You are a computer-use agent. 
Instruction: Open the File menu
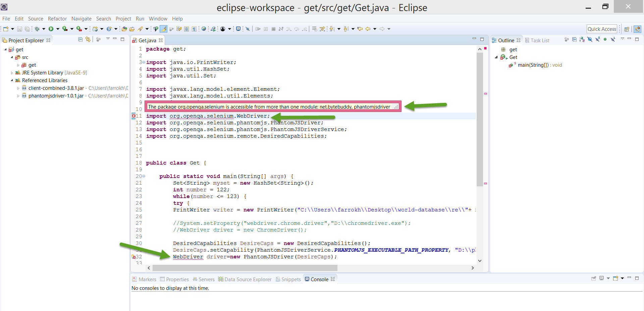(6, 19)
